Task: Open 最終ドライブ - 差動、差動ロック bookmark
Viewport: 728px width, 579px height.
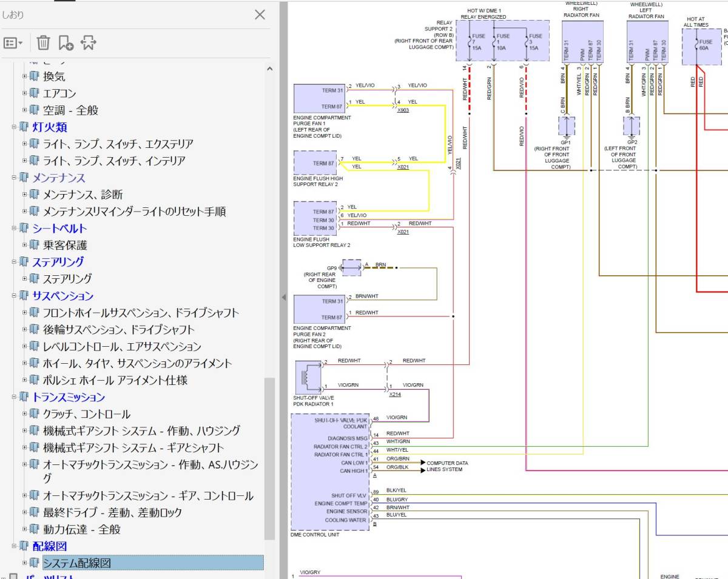Action: pyautogui.click(x=112, y=512)
